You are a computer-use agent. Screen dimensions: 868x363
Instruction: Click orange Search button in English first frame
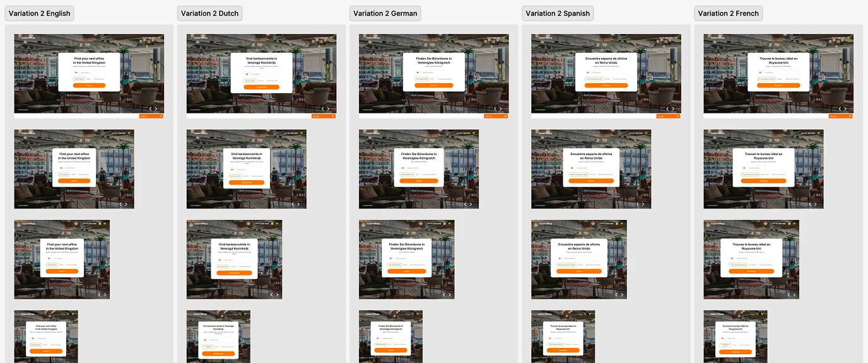tap(89, 85)
